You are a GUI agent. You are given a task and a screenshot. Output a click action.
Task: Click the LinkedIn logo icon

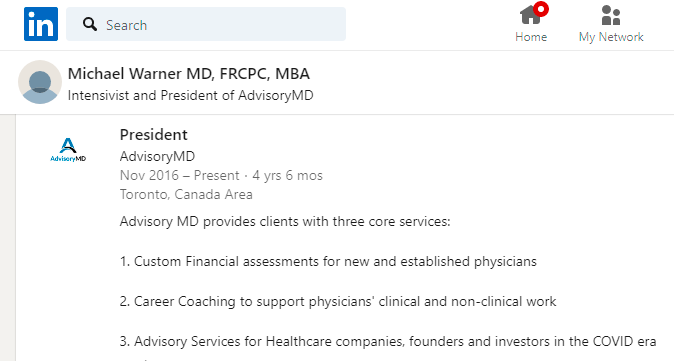[x=41, y=24]
